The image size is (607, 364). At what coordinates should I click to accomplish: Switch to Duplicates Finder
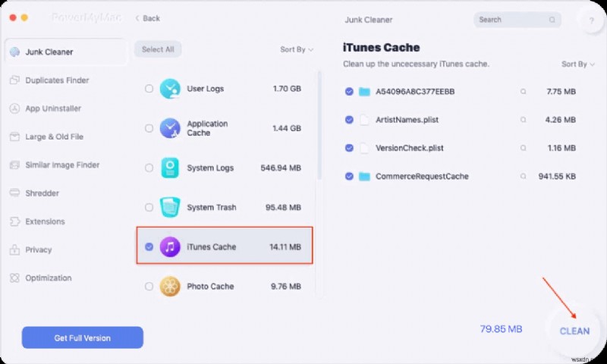pyautogui.click(x=58, y=80)
